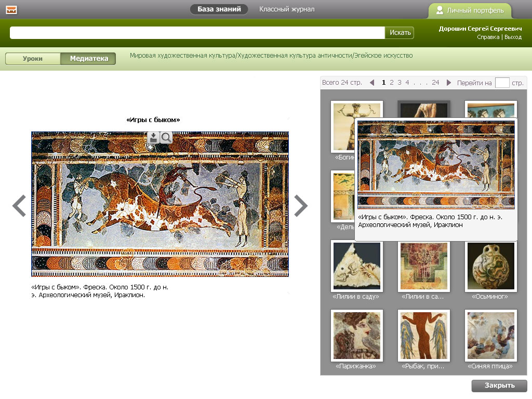532x399 pixels.
Task: Open Классный журнал tab
Action: (287, 9)
